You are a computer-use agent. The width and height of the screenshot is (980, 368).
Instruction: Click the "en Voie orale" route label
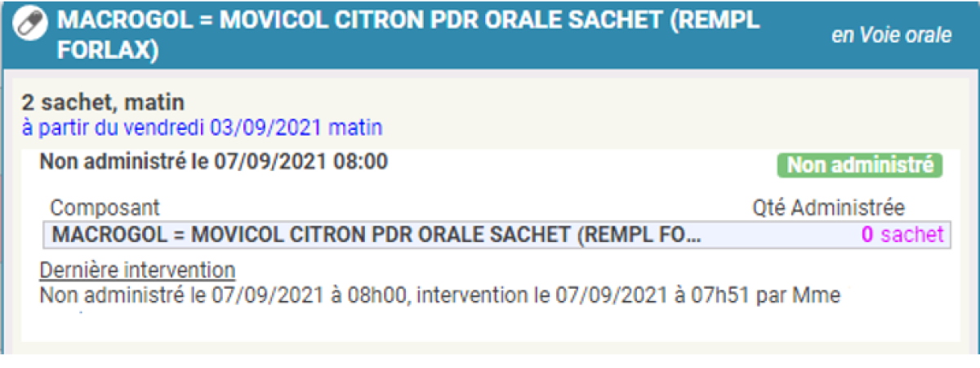point(891,36)
